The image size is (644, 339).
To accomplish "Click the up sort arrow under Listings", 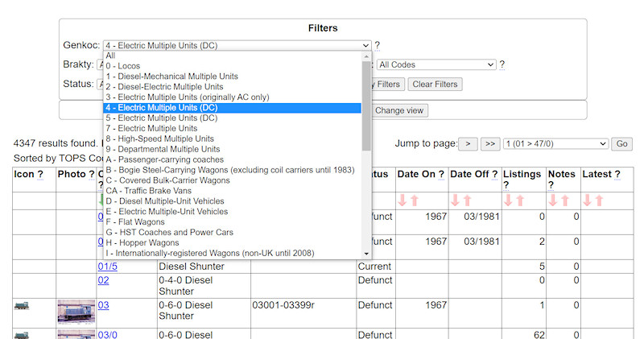I will point(519,201).
